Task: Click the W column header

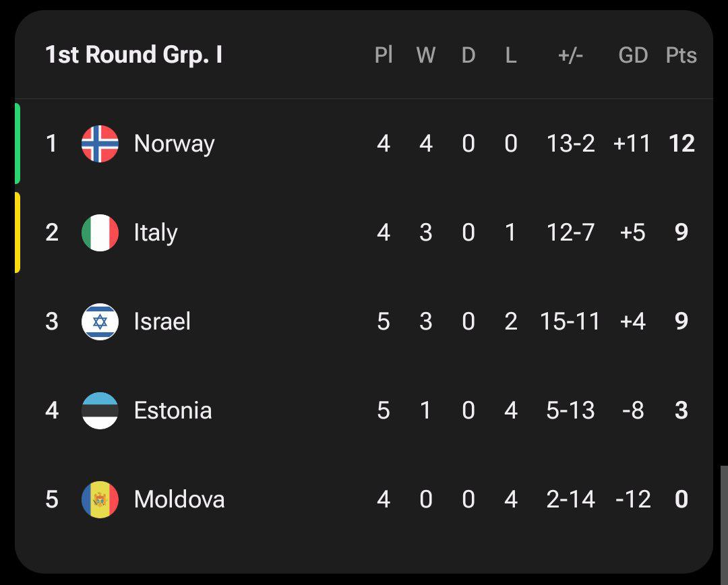Action: pyautogui.click(x=425, y=55)
